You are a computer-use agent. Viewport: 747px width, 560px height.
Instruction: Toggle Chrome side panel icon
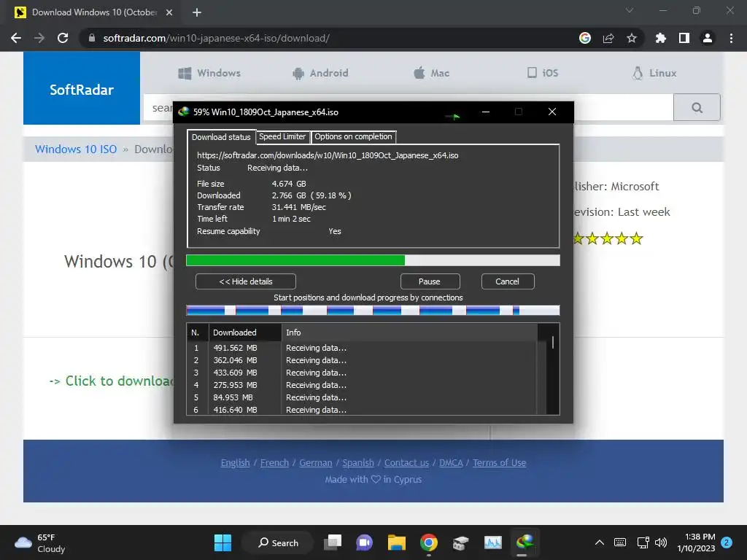[684, 38]
